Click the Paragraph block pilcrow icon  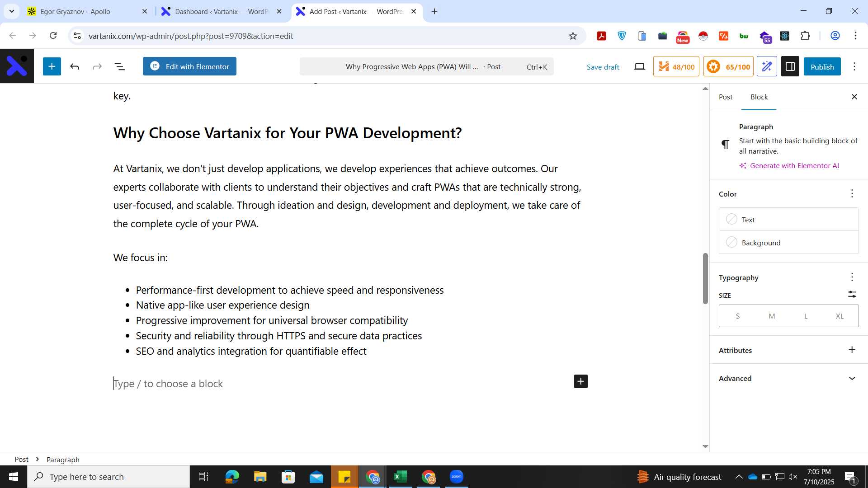(725, 145)
